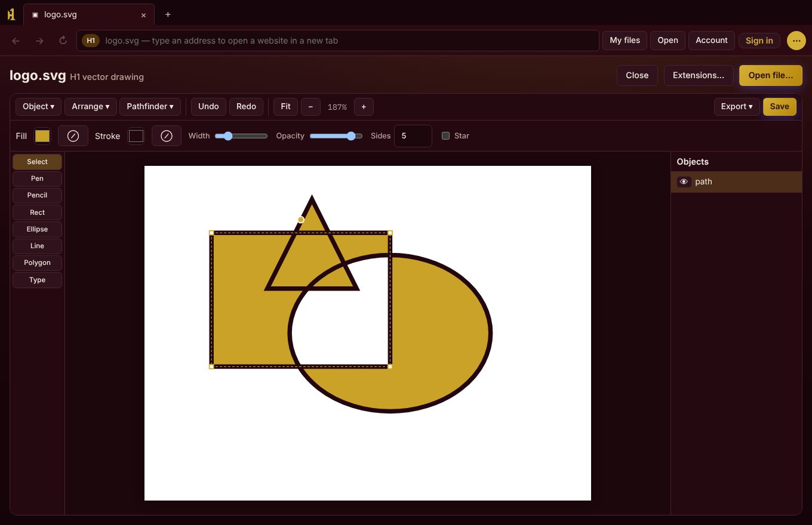Click the Fill color swatch

click(42, 136)
